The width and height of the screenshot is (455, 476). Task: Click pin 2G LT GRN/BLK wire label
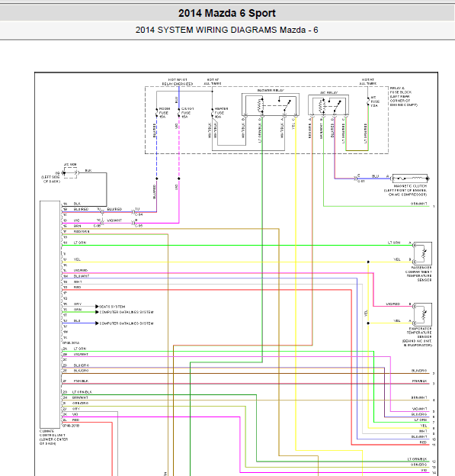82,392
